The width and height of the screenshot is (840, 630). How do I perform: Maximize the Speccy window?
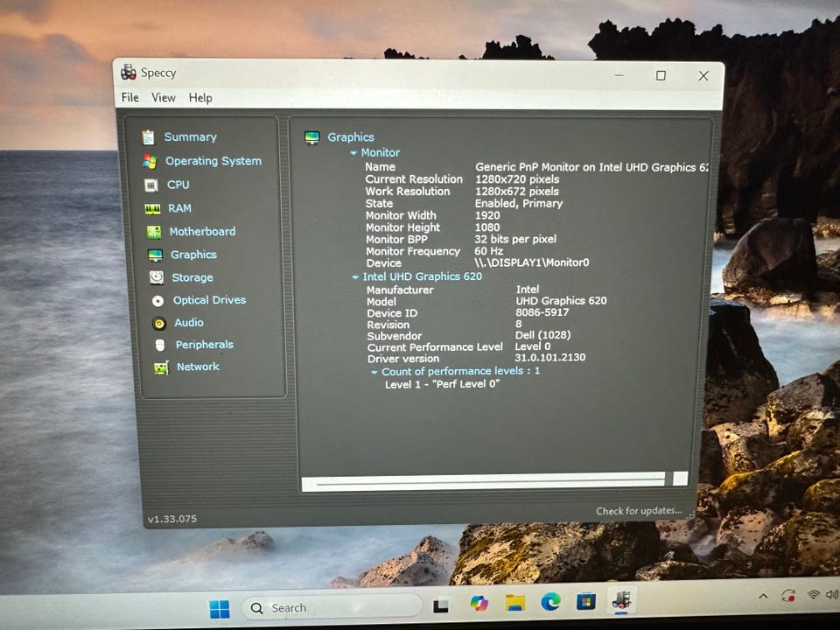click(661, 75)
